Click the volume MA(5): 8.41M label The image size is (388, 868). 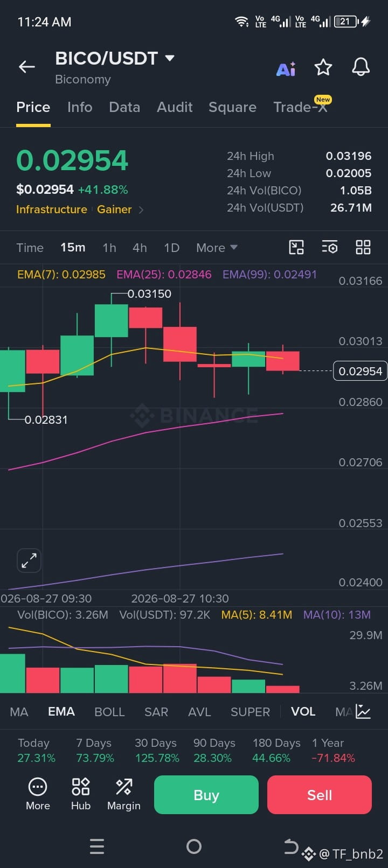pos(257,615)
